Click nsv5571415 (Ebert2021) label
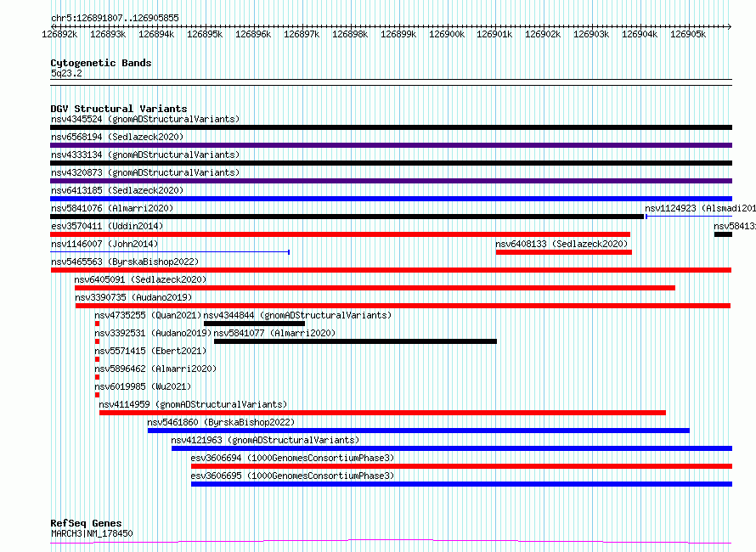Screen dimensions: 756x552 pyautogui.click(x=150, y=351)
